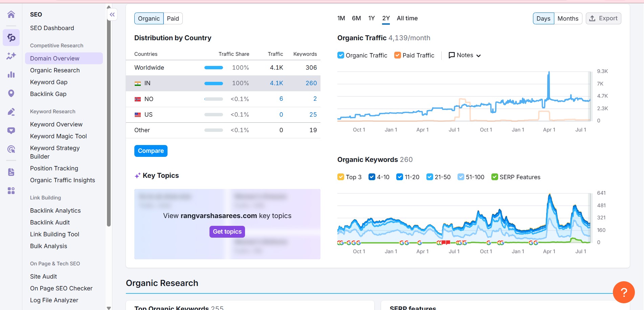Click the AI sparkle icon in left rail
This screenshot has height=310, width=644.
11,56
